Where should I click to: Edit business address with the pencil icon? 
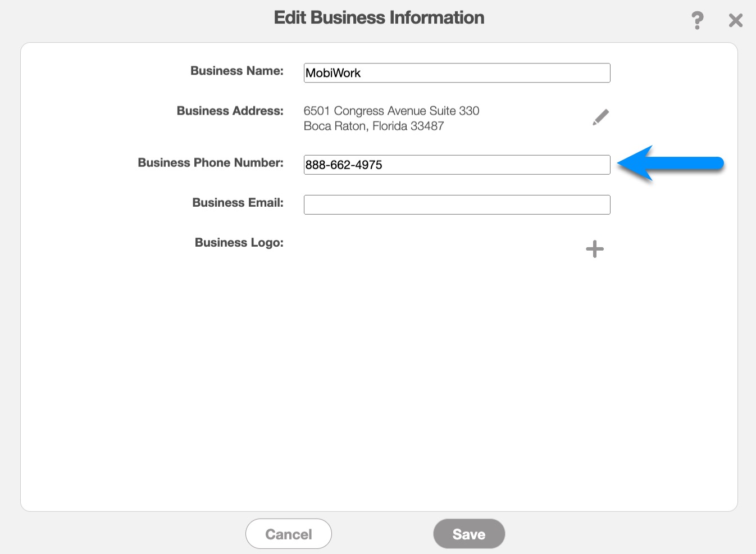600,117
